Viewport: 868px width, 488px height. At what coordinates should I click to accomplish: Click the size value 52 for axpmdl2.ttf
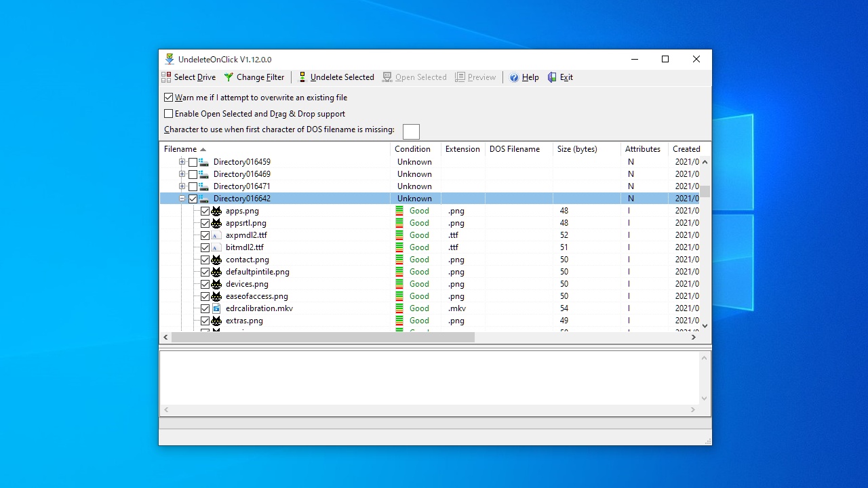click(x=564, y=235)
